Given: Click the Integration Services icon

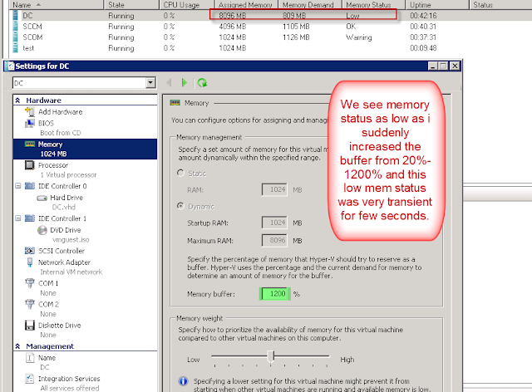Looking at the screenshot, I should point(30,379).
